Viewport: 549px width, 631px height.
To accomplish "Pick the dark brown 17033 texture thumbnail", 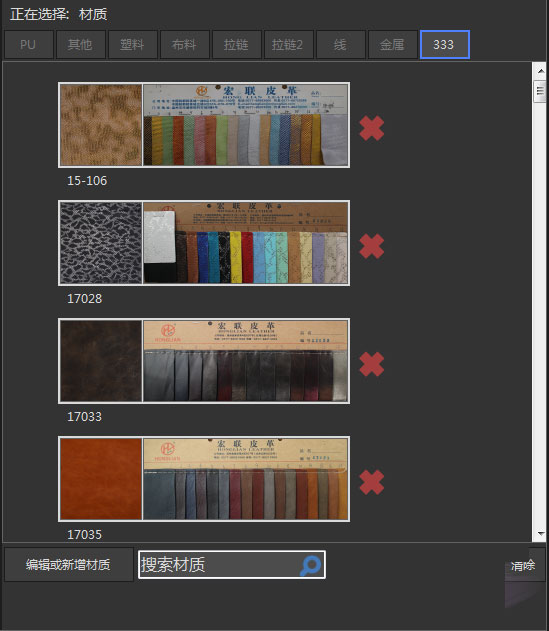I will (x=101, y=361).
